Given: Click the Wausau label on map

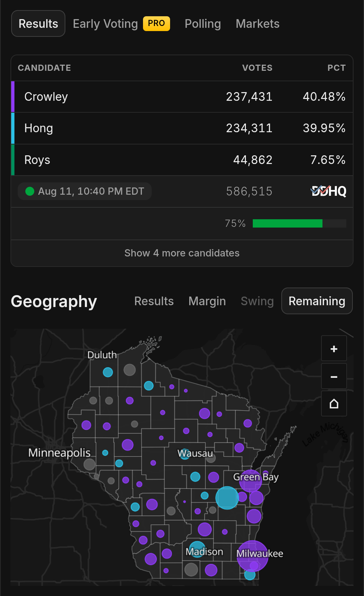Looking at the screenshot, I should click(195, 453).
